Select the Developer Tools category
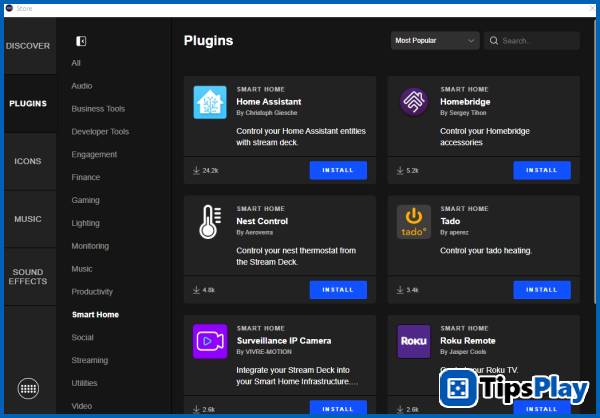 coord(100,132)
